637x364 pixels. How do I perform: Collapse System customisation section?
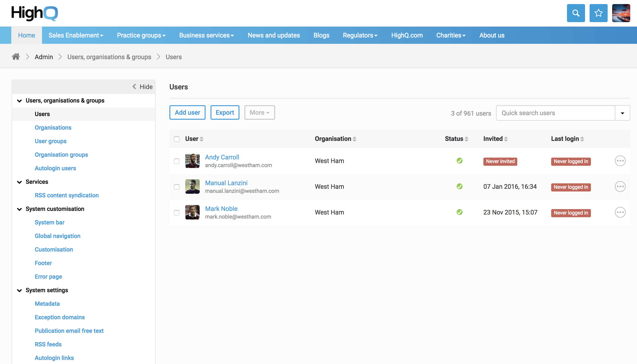(19, 209)
